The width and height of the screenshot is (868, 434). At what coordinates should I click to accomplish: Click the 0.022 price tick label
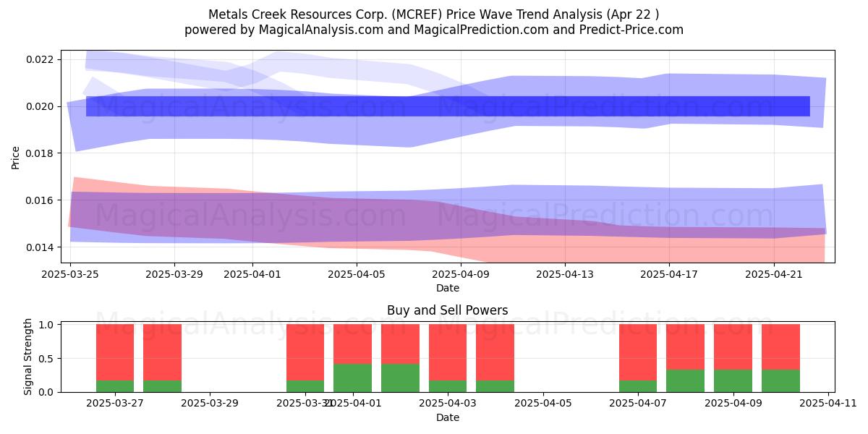41,59
